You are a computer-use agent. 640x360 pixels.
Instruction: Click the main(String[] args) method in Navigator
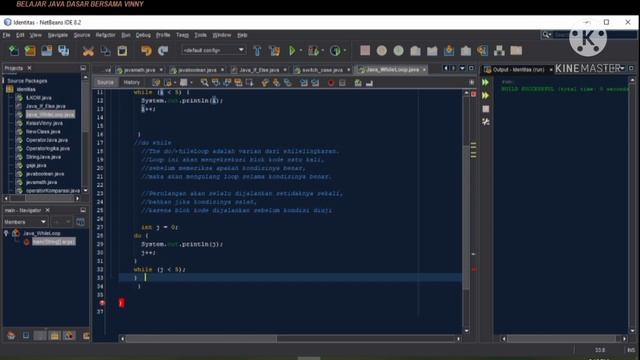(53, 242)
